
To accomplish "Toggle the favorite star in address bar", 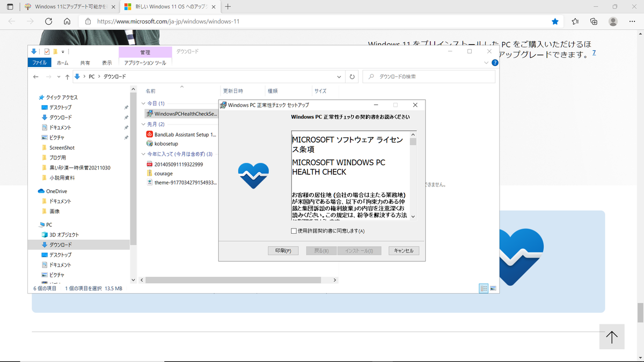I will tap(555, 21).
